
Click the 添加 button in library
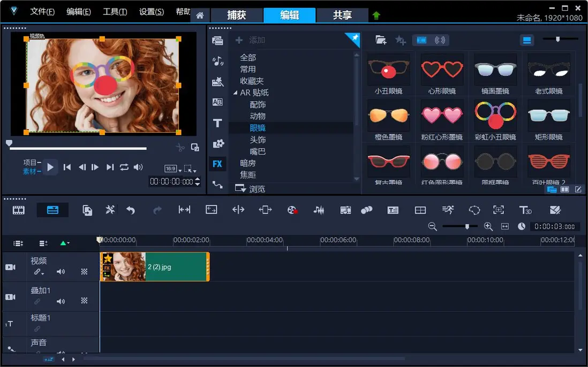click(251, 40)
